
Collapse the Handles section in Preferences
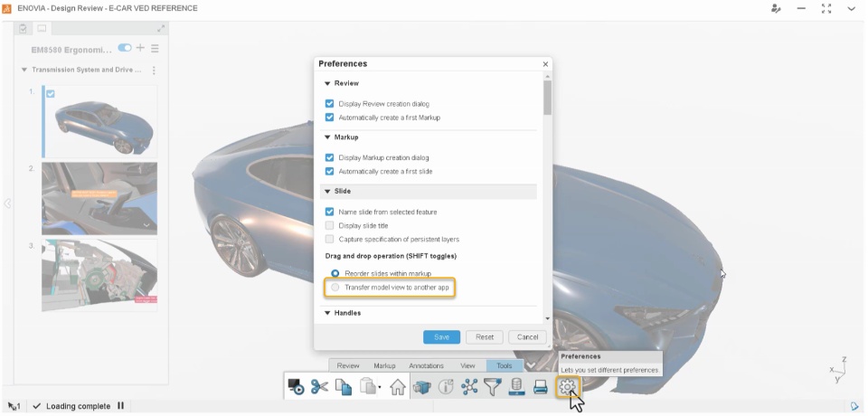(x=327, y=314)
